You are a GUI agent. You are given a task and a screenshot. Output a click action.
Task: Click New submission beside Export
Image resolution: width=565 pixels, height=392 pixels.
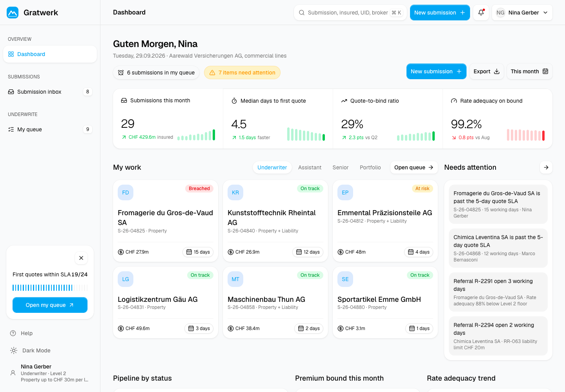(436, 71)
